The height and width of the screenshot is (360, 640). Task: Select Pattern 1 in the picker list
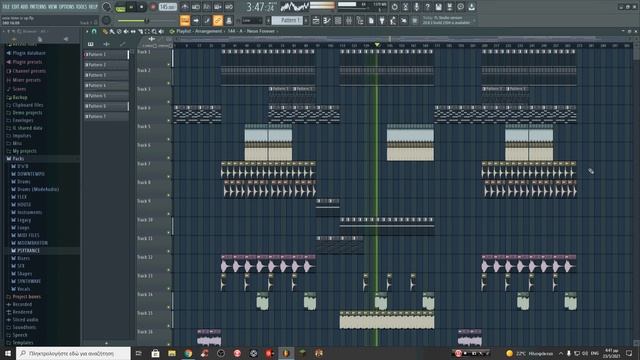pyautogui.click(x=106, y=54)
